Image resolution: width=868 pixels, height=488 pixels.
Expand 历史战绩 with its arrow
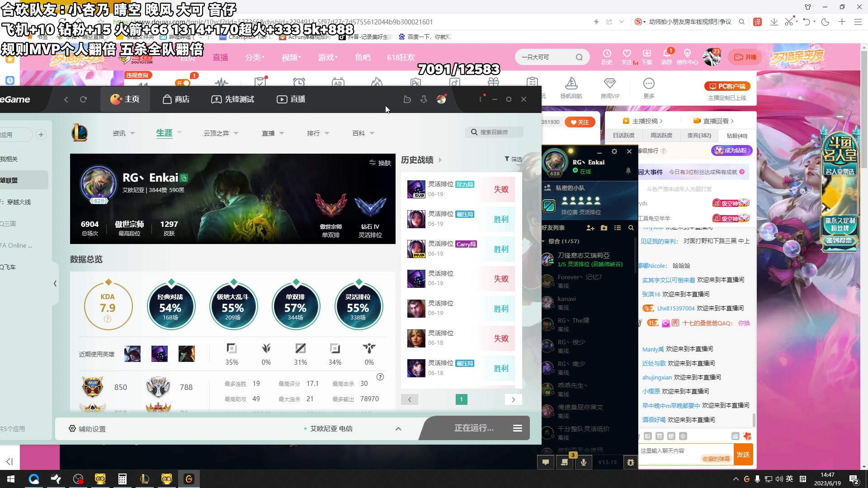pos(440,160)
